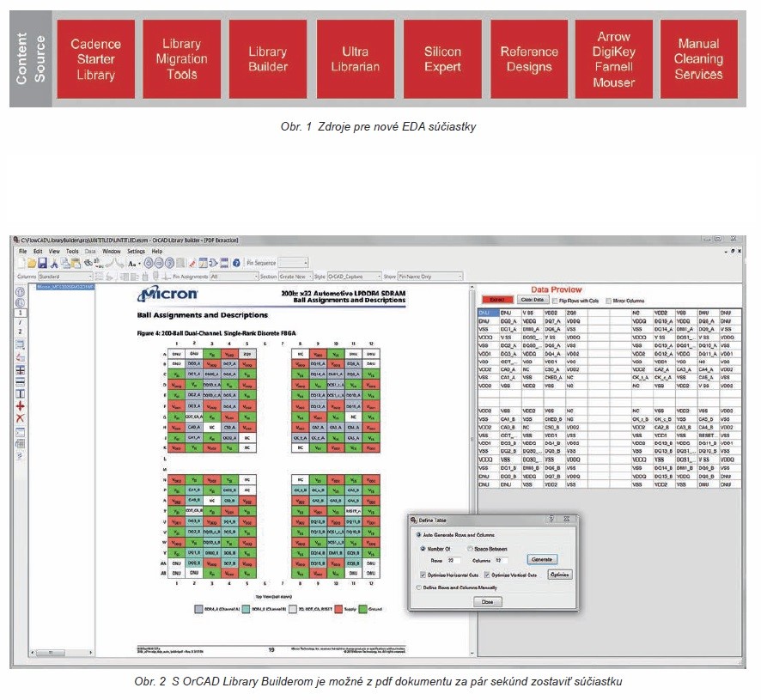
Task: Open the Show Pin Name Only dropdown
Action: (430, 277)
